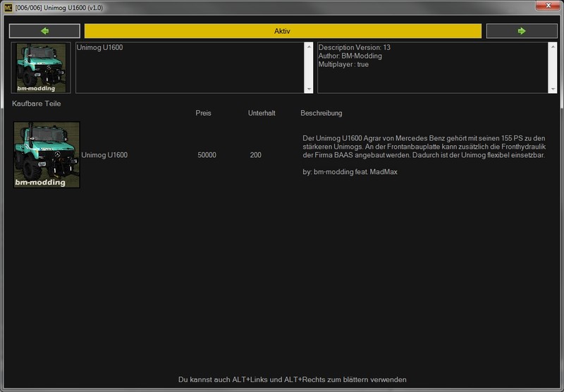Click the small Unimog thumbnail beside name field
The height and width of the screenshot is (392, 564).
(x=41, y=68)
